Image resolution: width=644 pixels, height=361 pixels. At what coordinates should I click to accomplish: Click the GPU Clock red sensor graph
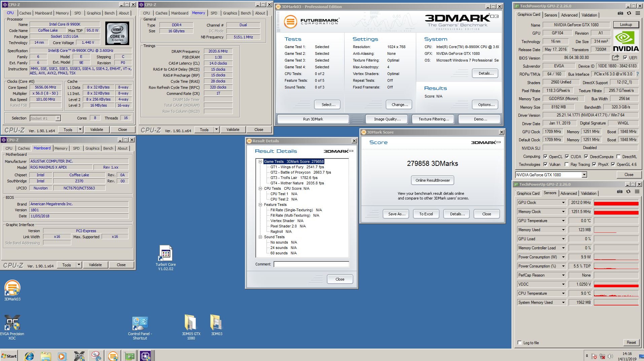point(616,203)
